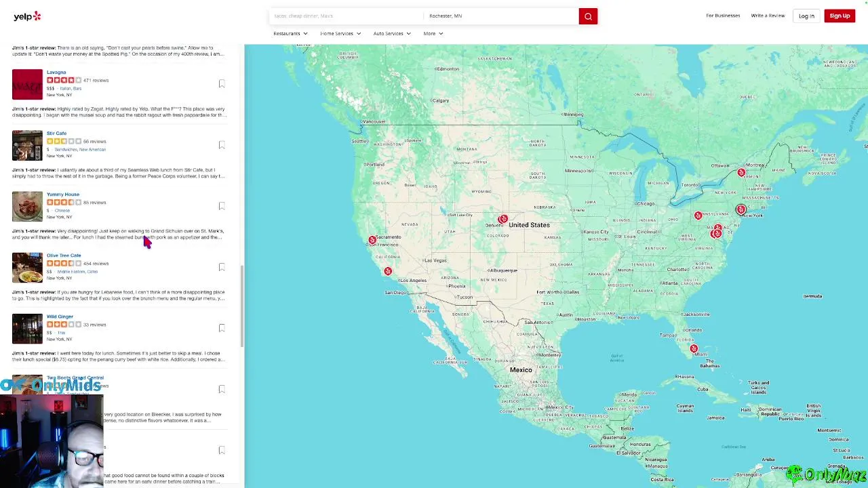The width and height of the screenshot is (868, 488).
Task: Open the Auto Services dropdown menu
Action: click(x=392, y=33)
